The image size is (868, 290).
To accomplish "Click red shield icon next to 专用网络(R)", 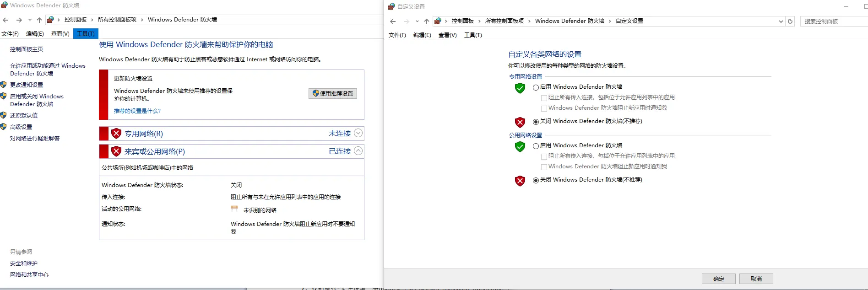I will tap(116, 134).
